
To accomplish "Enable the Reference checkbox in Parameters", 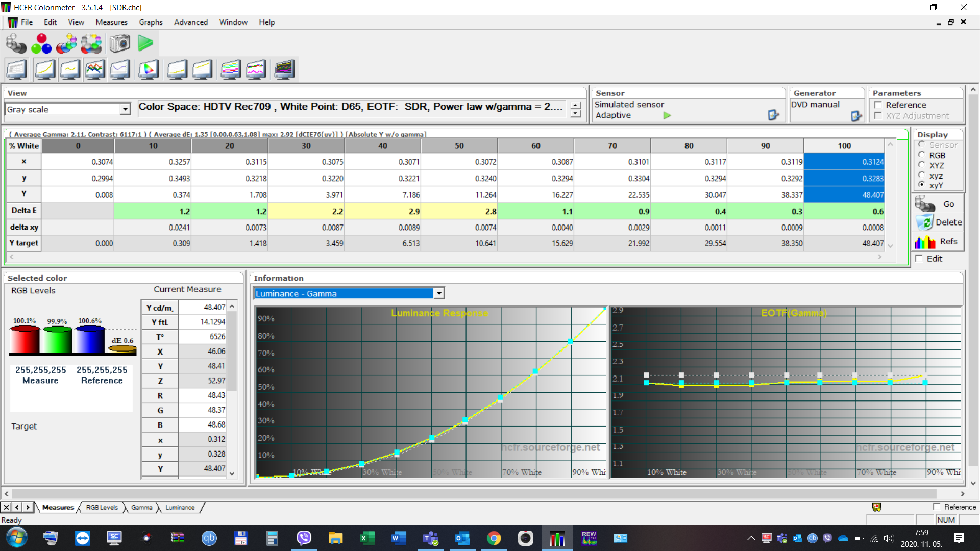I will [x=878, y=105].
